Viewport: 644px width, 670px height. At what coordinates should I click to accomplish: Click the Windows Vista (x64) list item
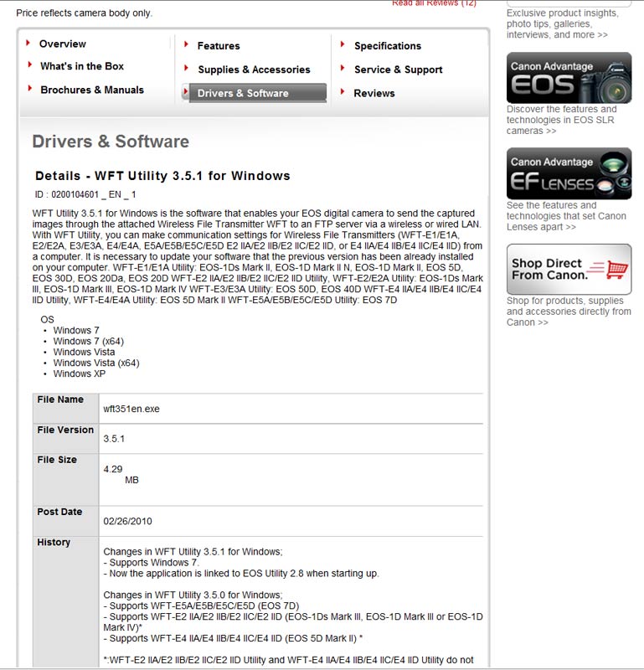[x=96, y=363]
